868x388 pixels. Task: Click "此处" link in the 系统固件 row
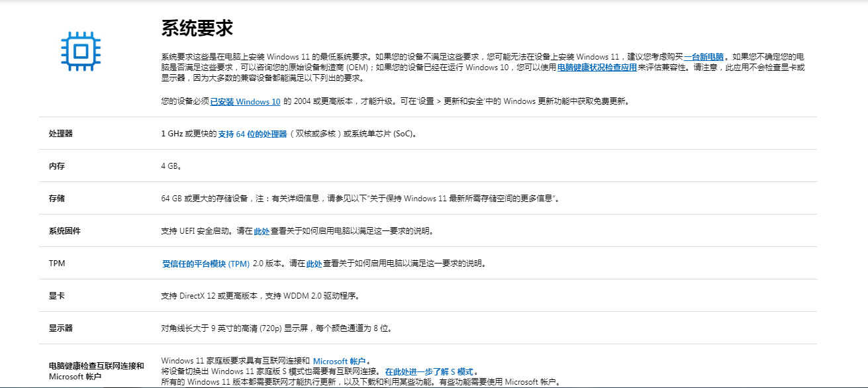pos(262,232)
